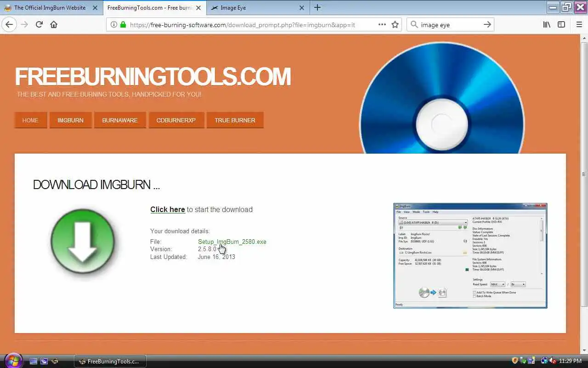This screenshot has height=368, width=588.
Task: Click the magnifier icon in the search box
Action: coord(414,24)
